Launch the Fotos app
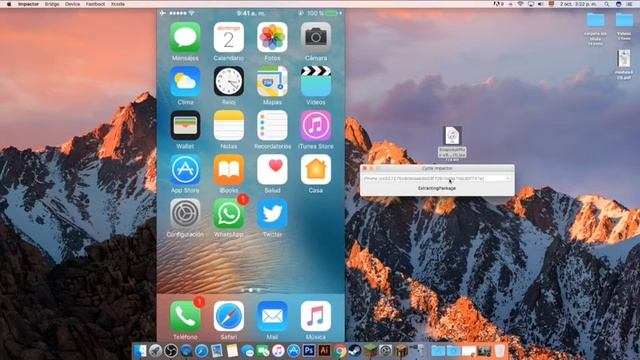 [x=272, y=38]
